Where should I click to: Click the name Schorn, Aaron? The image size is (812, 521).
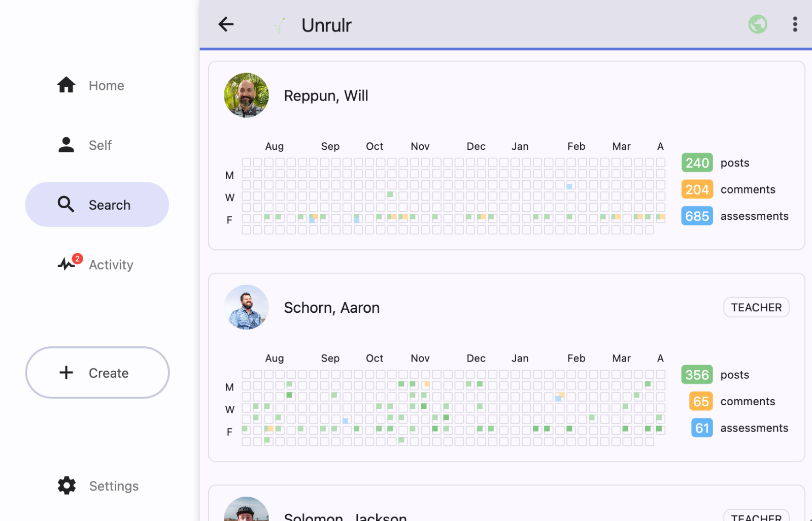[331, 308]
